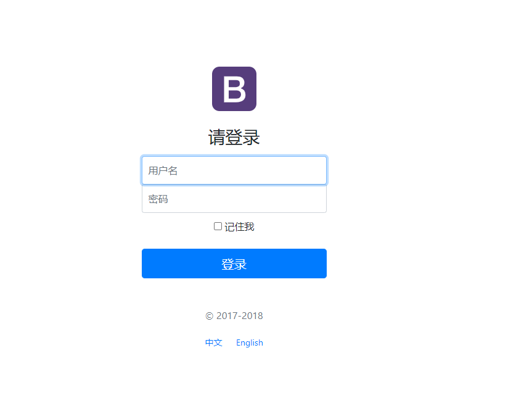Click the rounded purple square icon
The width and height of the screenshot is (532, 411).
(234, 89)
